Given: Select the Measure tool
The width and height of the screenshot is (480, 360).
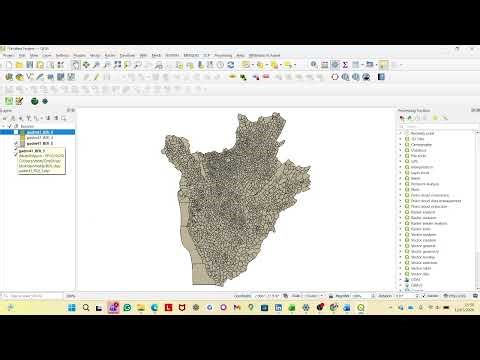Looking at the screenshot, I should point(369,64).
